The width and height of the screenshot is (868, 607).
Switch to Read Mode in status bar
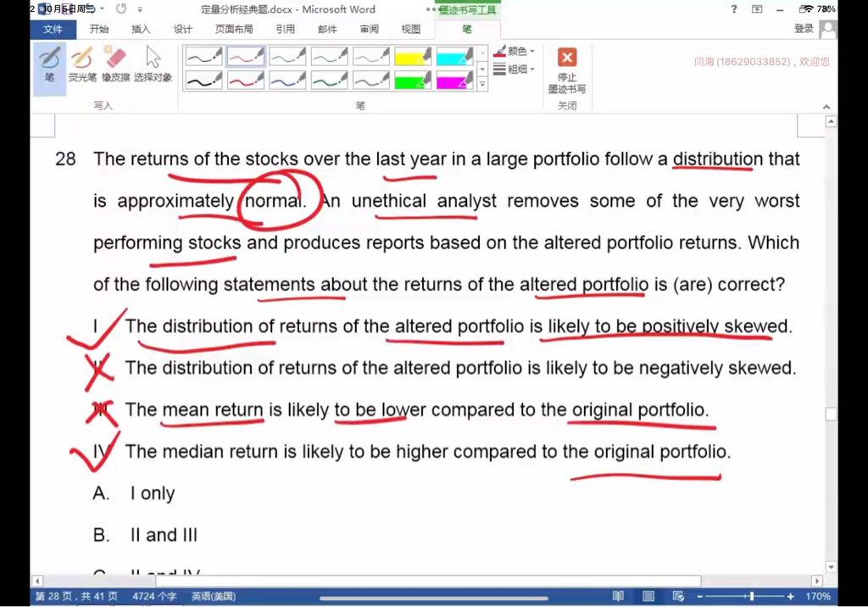[618, 596]
